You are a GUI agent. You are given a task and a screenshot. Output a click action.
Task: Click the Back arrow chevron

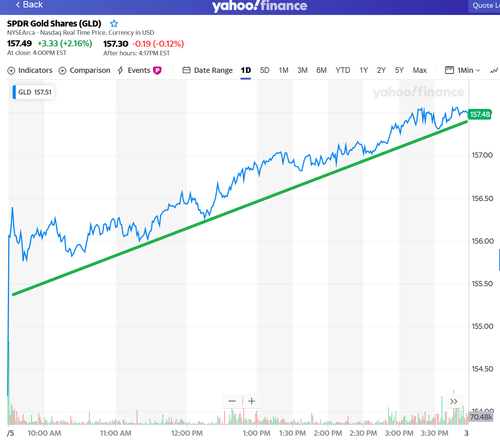(x=18, y=4)
